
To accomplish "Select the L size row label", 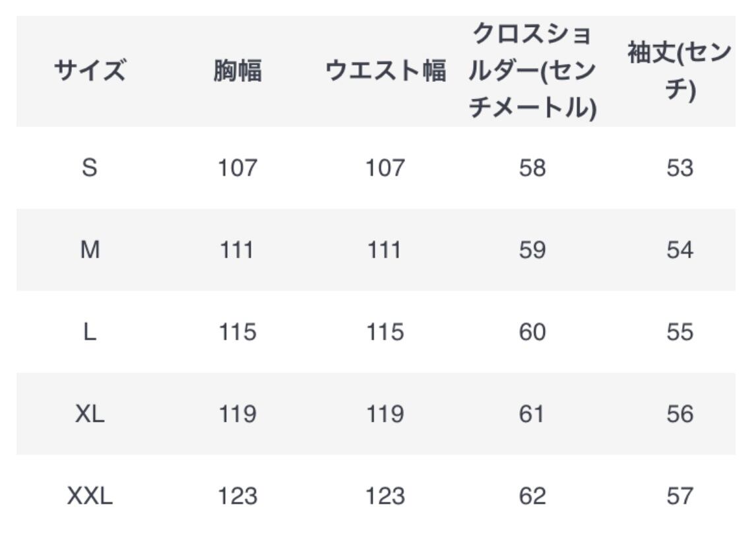I will tap(90, 332).
